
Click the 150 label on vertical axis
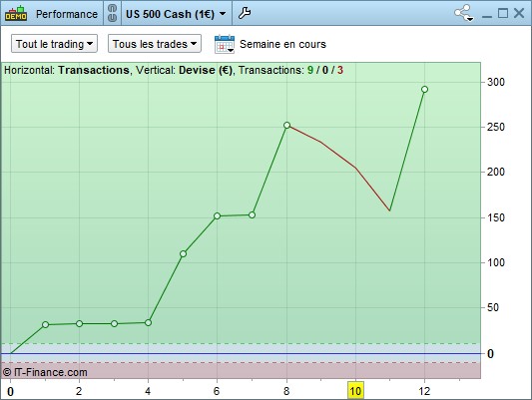pos(496,217)
